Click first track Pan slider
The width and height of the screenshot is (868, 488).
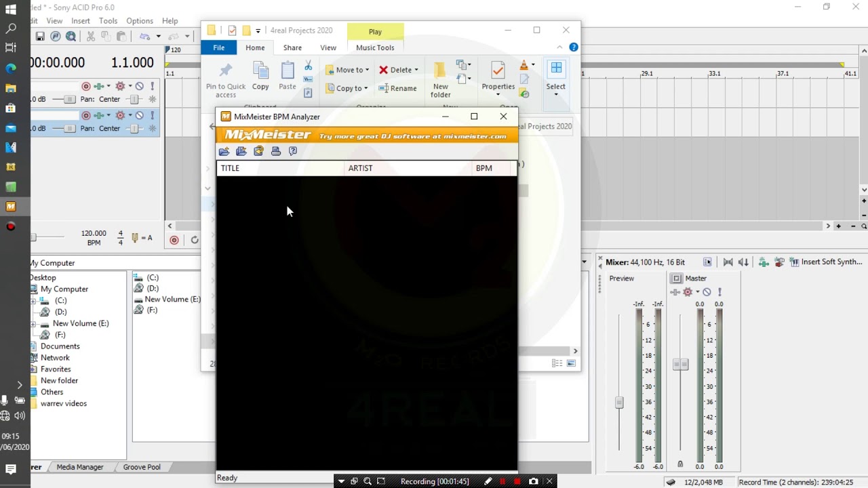[133, 99]
